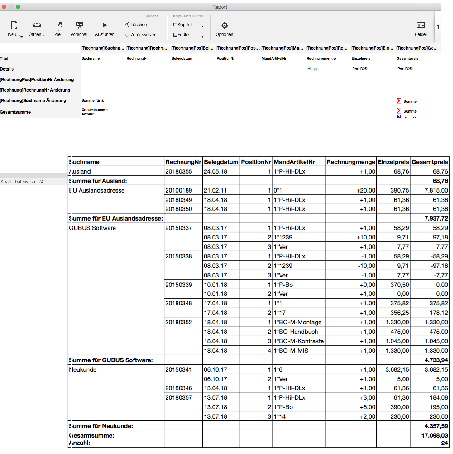This screenshot has height=454, width=453.
Task: Click the article cell 1*BC-M-Montage
Action: coord(297,322)
